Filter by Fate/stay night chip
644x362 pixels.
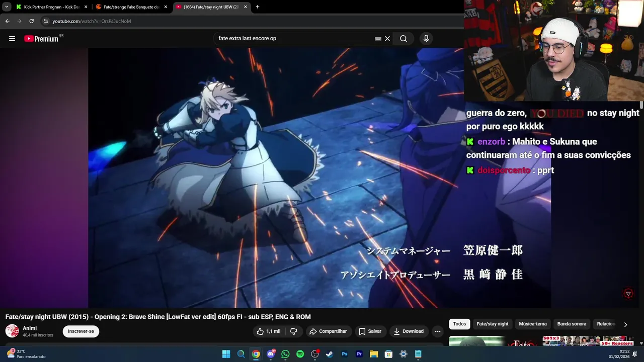(493, 324)
